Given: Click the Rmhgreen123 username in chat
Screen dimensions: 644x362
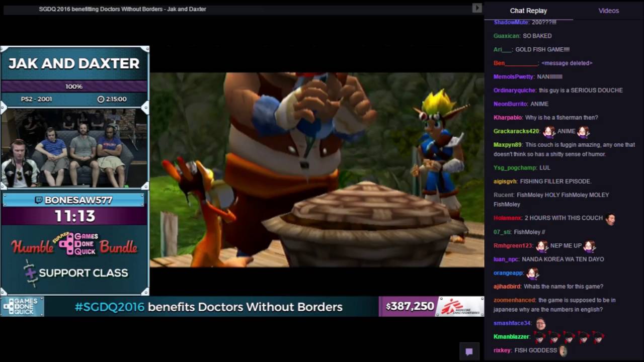Looking at the screenshot, I should 513,245.
